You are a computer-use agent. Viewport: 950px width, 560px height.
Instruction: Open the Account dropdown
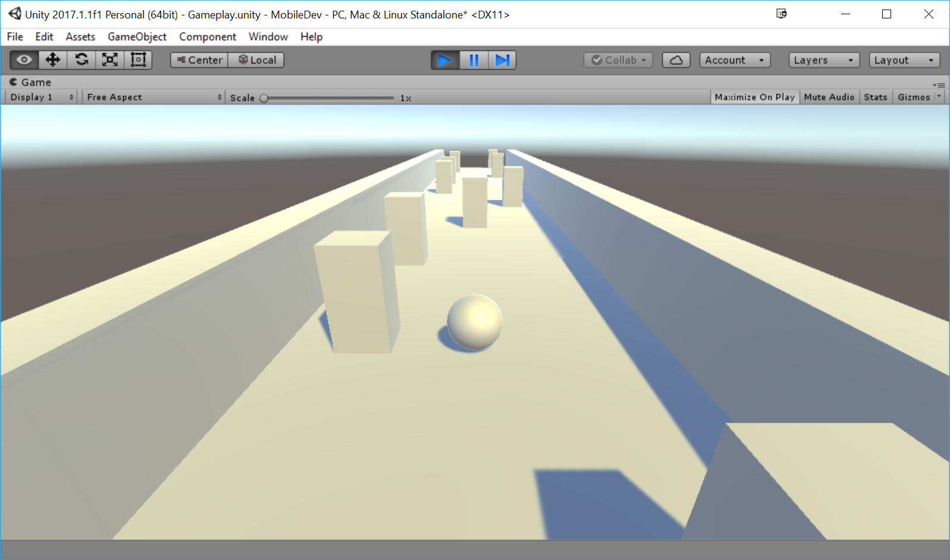click(x=735, y=60)
